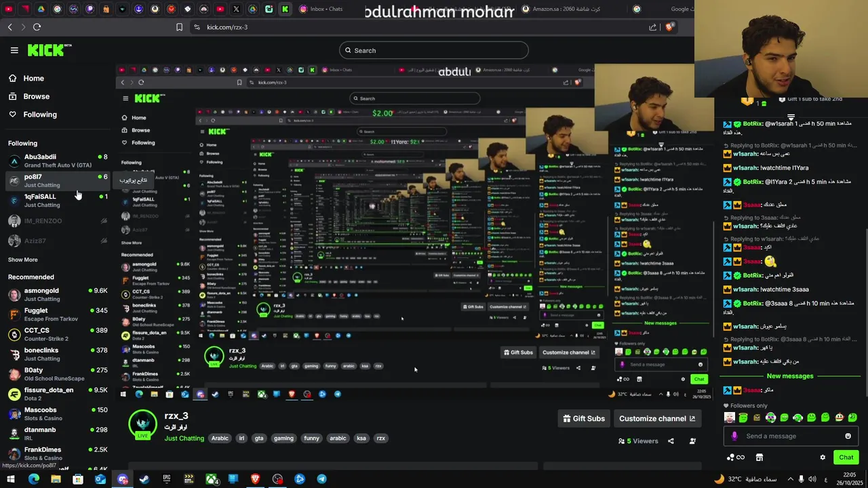Image resolution: width=868 pixels, height=488 pixels.
Task: Select the ksa tag
Action: click(361, 438)
